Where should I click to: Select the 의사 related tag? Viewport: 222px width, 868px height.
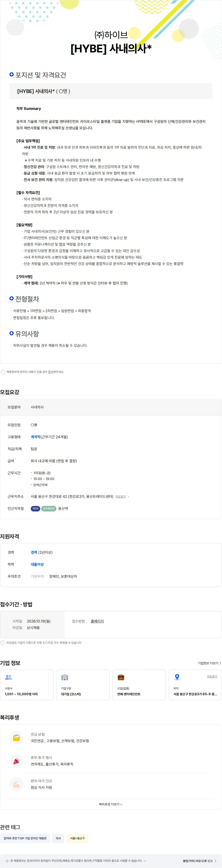pos(58,838)
